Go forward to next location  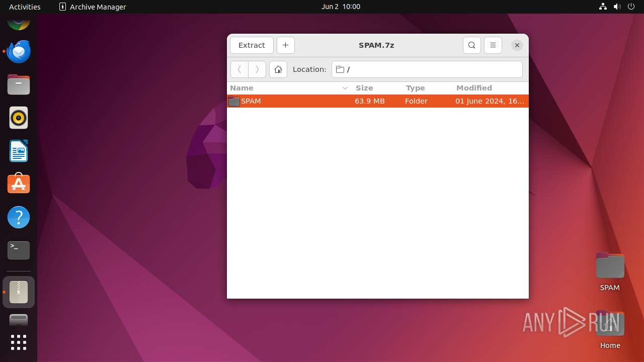[x=257, y=69]
